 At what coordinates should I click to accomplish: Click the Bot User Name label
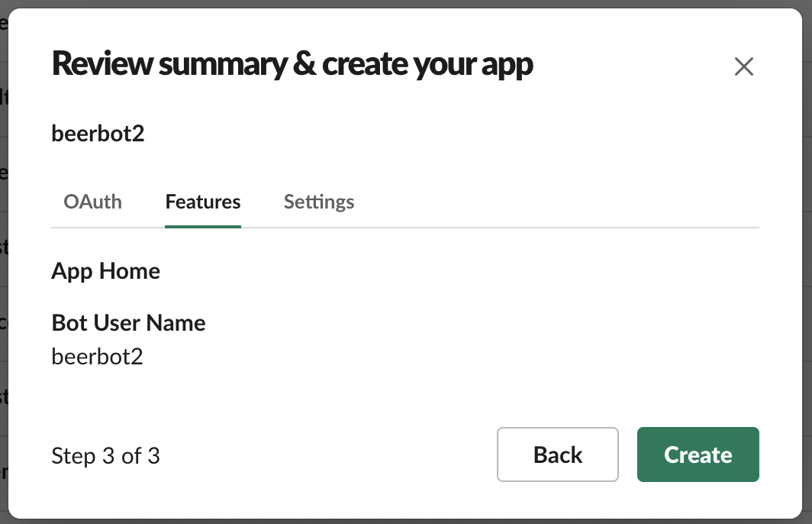point(128,322)
